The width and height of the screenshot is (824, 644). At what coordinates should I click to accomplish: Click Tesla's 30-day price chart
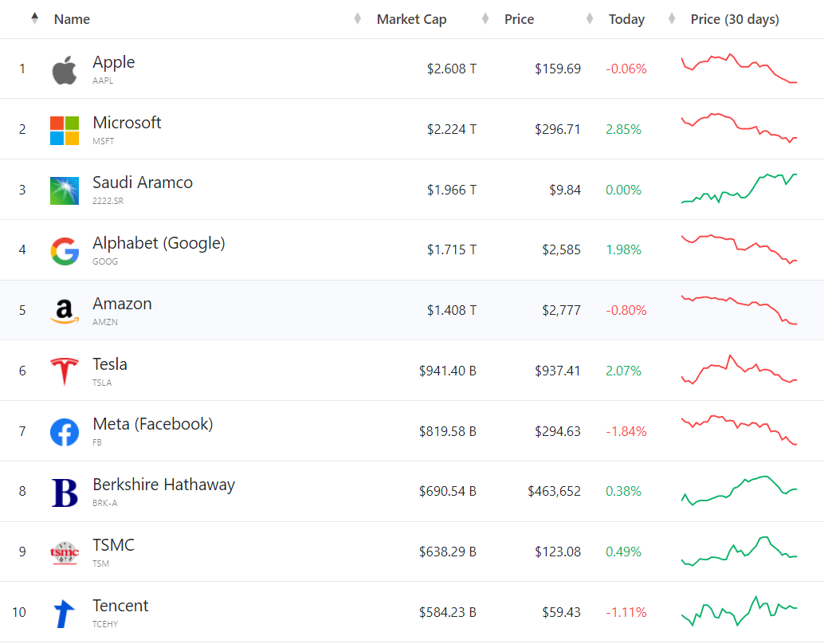tap(739, 371)
